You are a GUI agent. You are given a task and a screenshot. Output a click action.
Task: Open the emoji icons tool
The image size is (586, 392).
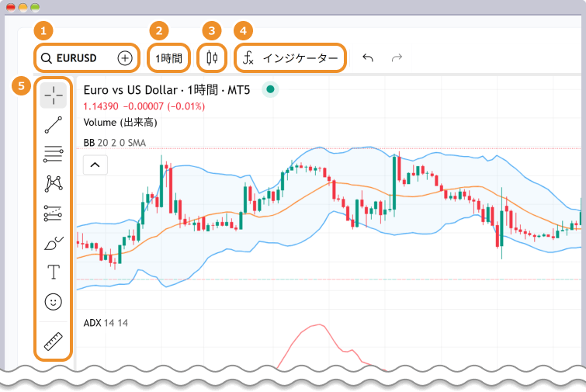(x=54, y=301)
